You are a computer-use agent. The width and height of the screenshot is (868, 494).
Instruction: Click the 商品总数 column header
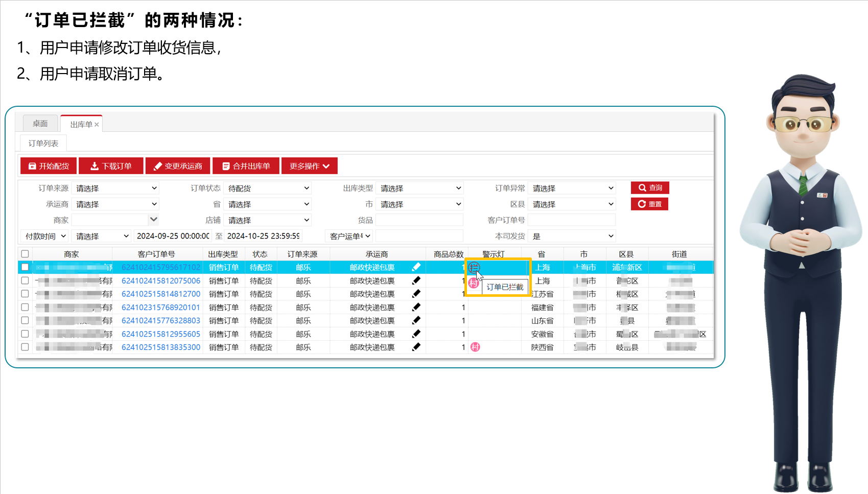tap(448, 254)
